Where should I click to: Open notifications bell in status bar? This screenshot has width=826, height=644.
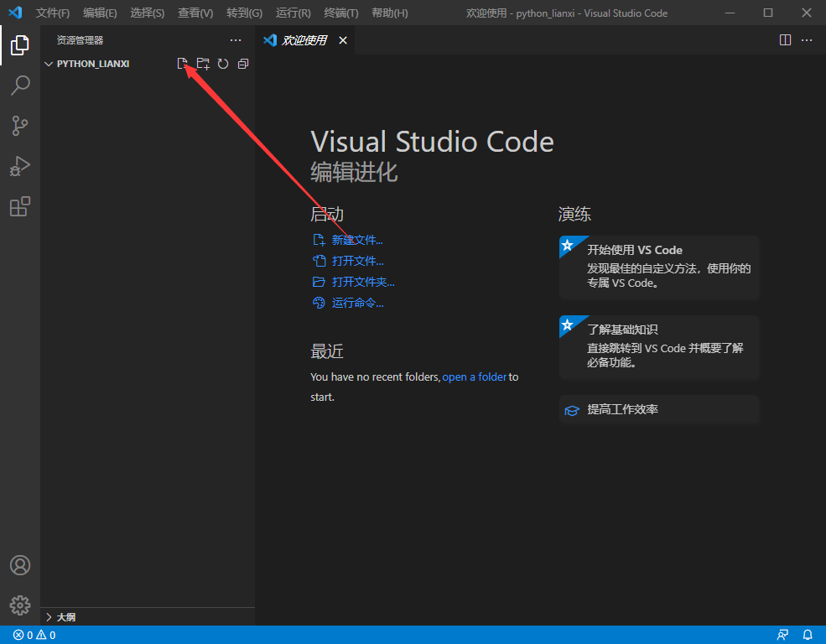point(807,635)
